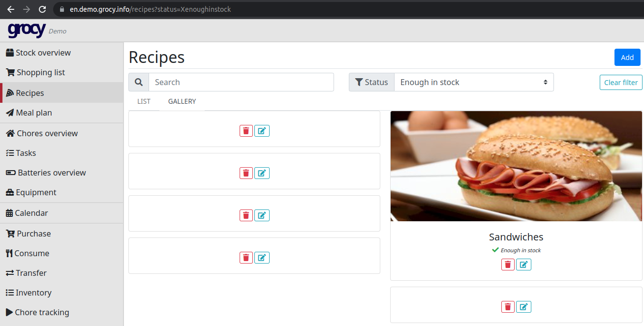Image resolution: width=644 pixels, height=326 pixels.
Task: Click the Sandwiches recipe photo
Action: click(x=516, y=166)
